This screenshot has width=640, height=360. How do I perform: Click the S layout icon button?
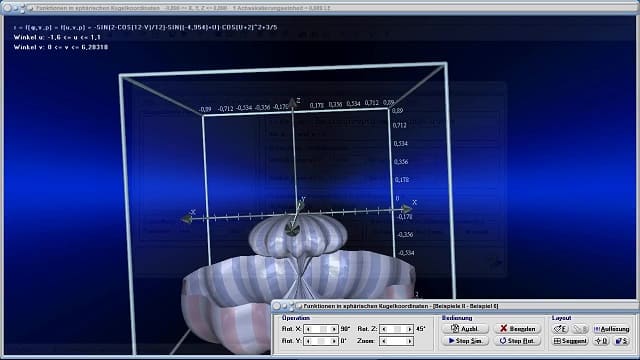tap(621, 341)
